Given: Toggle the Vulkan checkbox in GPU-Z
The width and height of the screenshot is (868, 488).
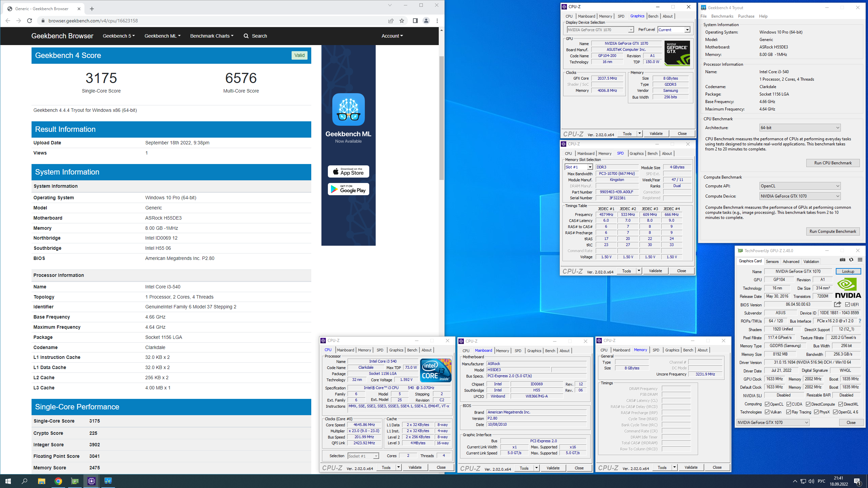Looking at the screenshot, I should click(x=767, y=412).
